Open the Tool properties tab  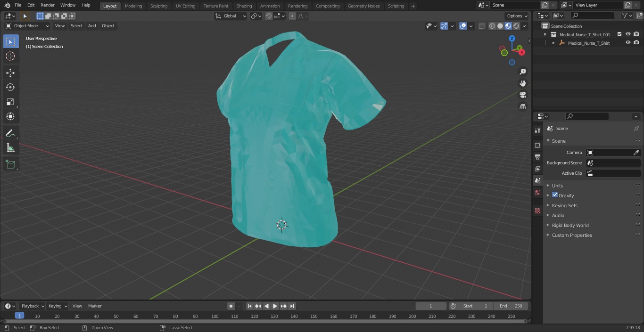[x=537, y=130]
